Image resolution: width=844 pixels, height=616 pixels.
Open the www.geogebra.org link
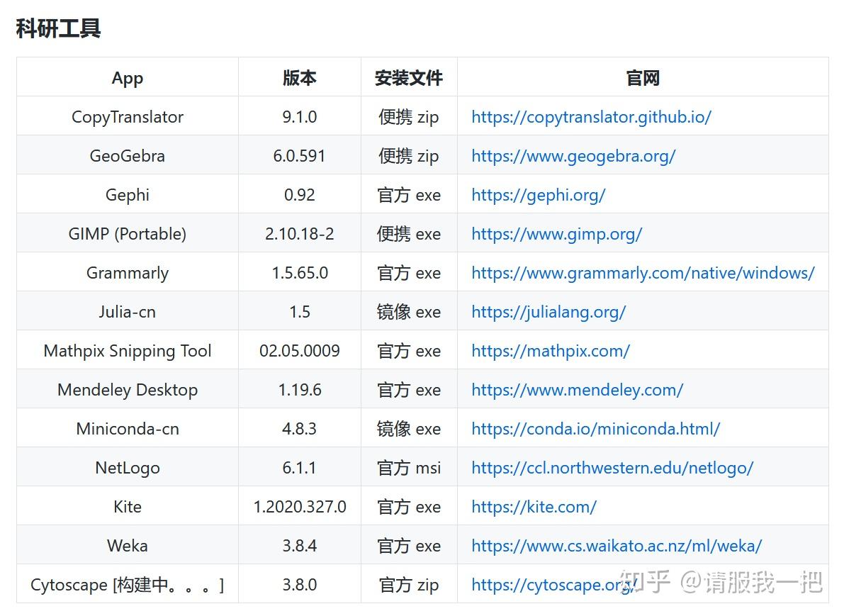(573, 156)
